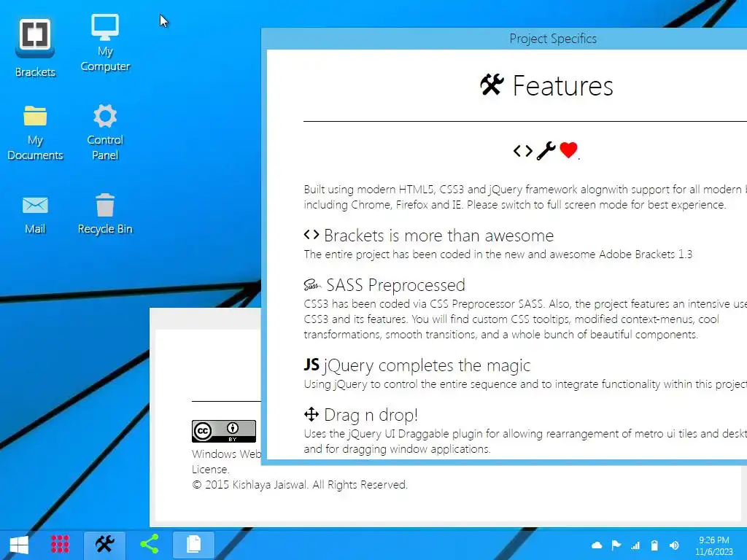Click the Sass logo icon
Image resolution: width=747 pixels, height=560 pixels.
click(312, 285)
